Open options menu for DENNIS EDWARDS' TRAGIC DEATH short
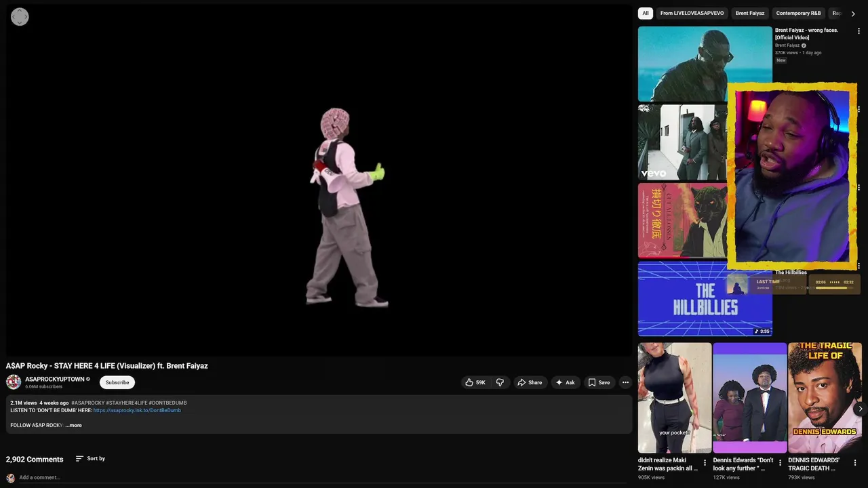Viewport: 868px width, 488px height. [x=854, y=463]
